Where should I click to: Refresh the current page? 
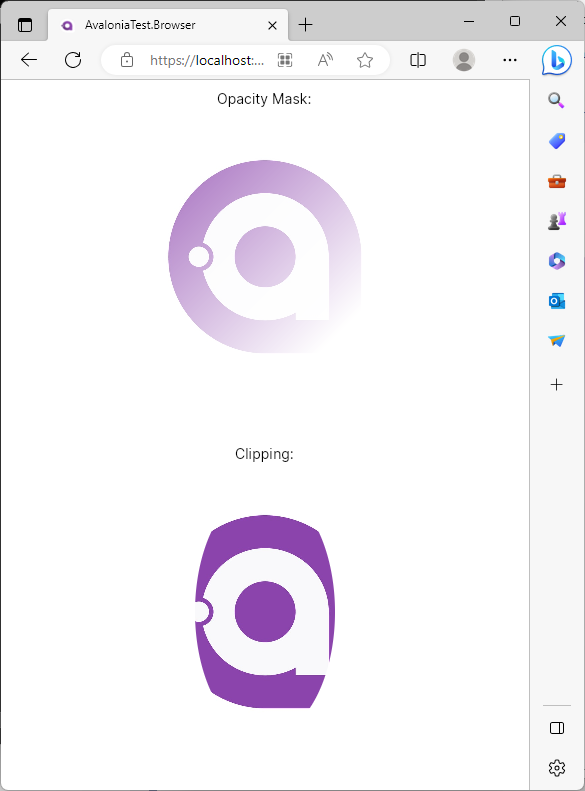coord(73,60)
